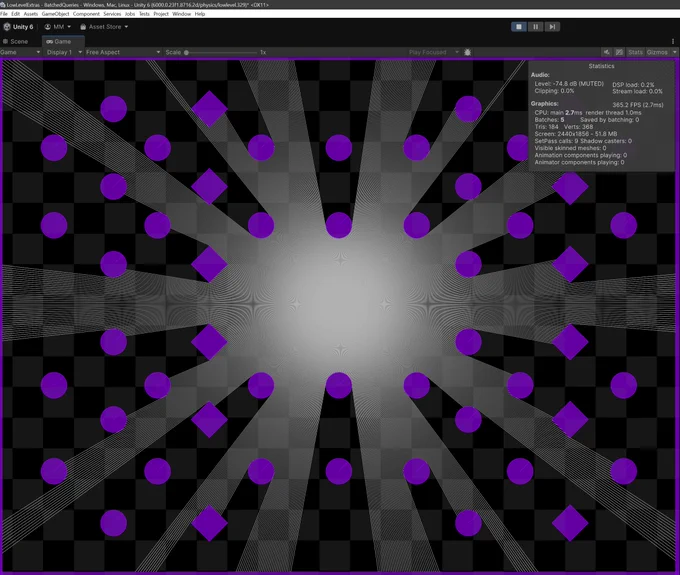The height and width of the screenshot is (575, 680).
Task: Open the Jobs menu
Action: tap(130, 14)
